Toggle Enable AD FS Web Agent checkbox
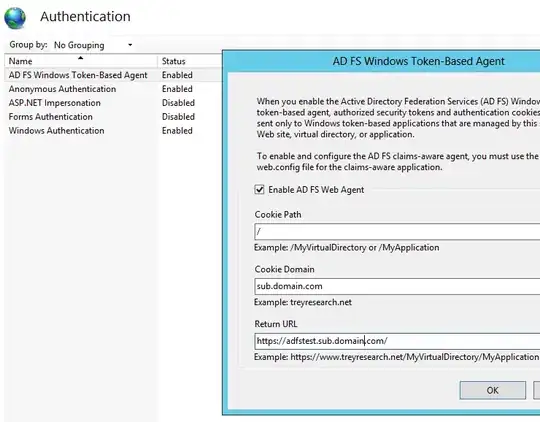The height and width of the screenshot is (422, 540). point(259,189)
